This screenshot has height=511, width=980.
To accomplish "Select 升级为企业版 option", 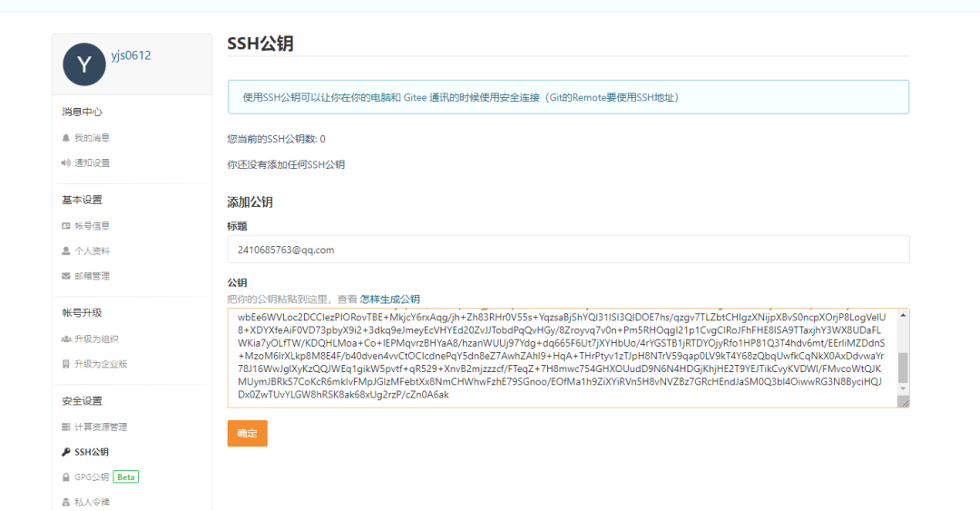I will click(x=101, y=364).
